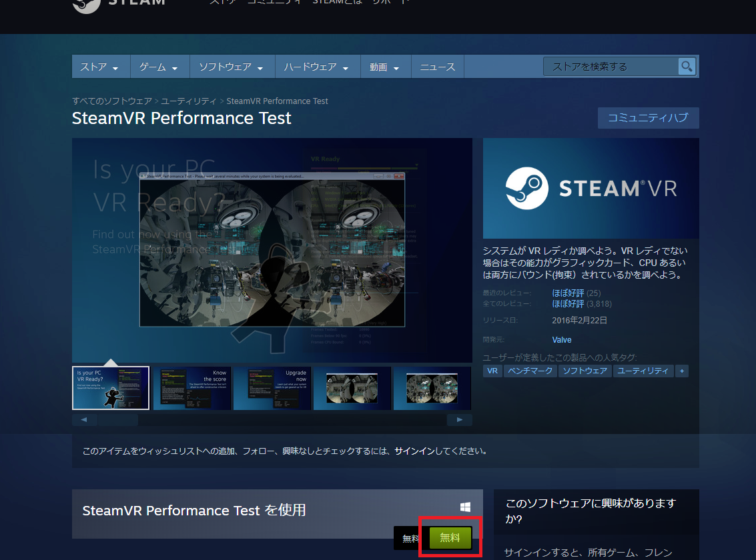Add tag with the plus button
Screen dimensions: 756x560
pyautogui.click(x=682, y=371)
